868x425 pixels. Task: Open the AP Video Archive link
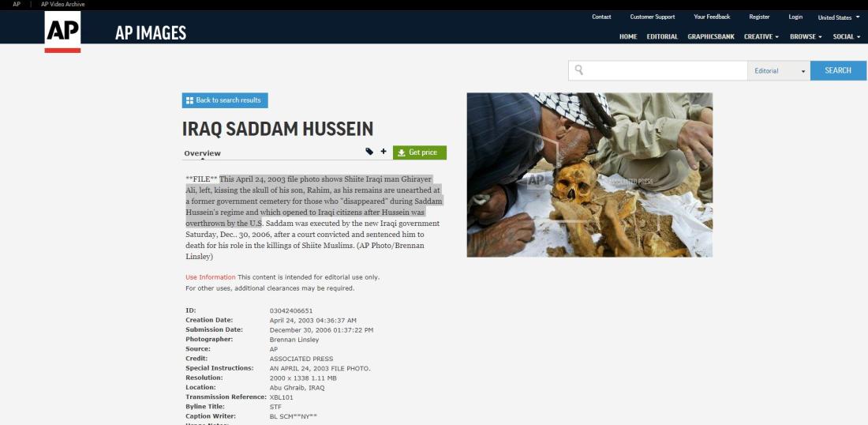(x=62, y=4)
